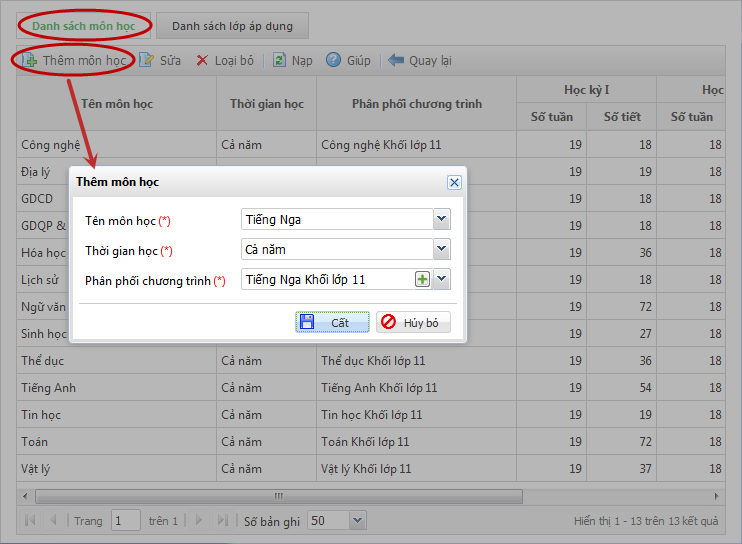Go to previous page icon
The width and height of the screenshot is (742, 544).
[53, 520]
